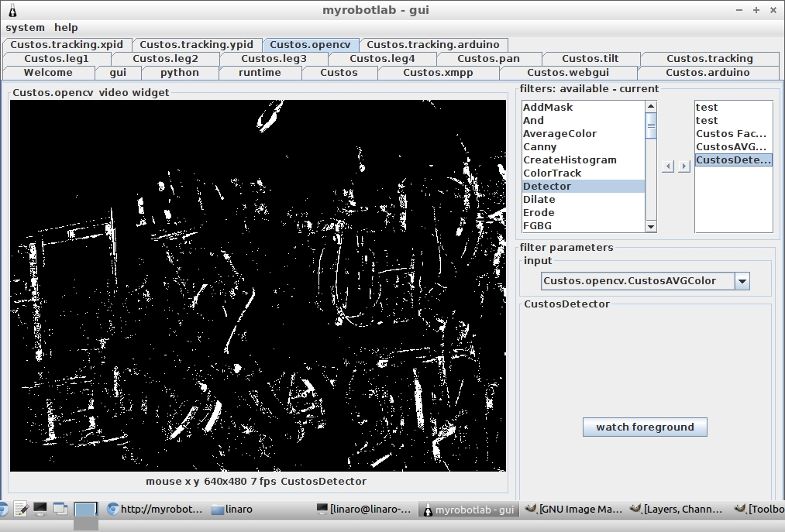Image resolution: width=785 pixels, height=532 pixels.
Task: Click right arrow to add filter
Action: click(x=684, y=166)
